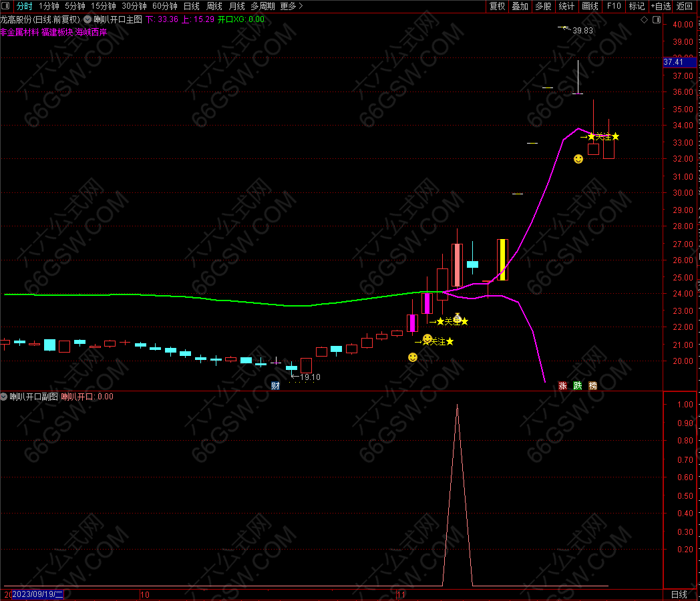
Task: Click the smiley face near 20.00 level
Action: tap(413, 357)
